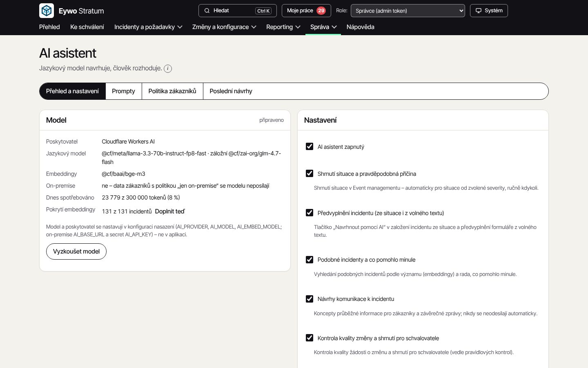Click the "Cloudflare Workers AI" provider value
The width and height of the screenshot is (588, 368).
pyautogui.click(x=128, y=141)
